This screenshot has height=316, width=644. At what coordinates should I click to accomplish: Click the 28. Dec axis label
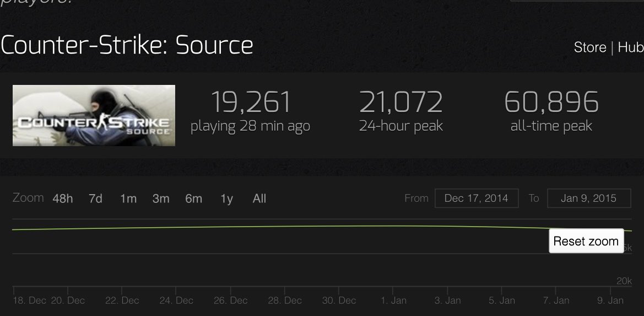[285, 301]
